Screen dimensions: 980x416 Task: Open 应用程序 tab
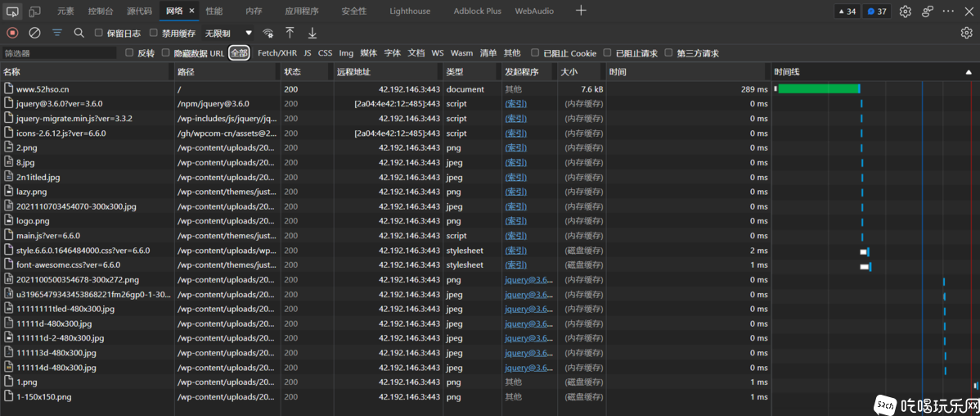[301, 11]
